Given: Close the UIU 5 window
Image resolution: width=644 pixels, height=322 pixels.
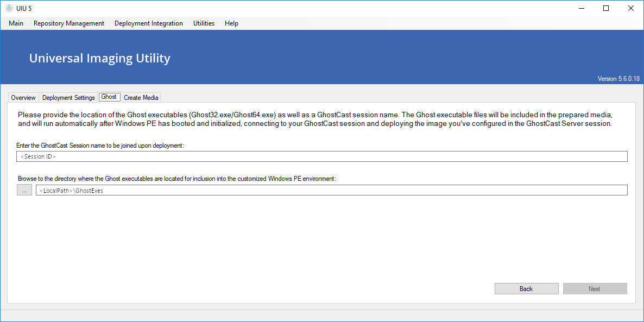Looking at the screenshot, I should (x=631, y=8).
